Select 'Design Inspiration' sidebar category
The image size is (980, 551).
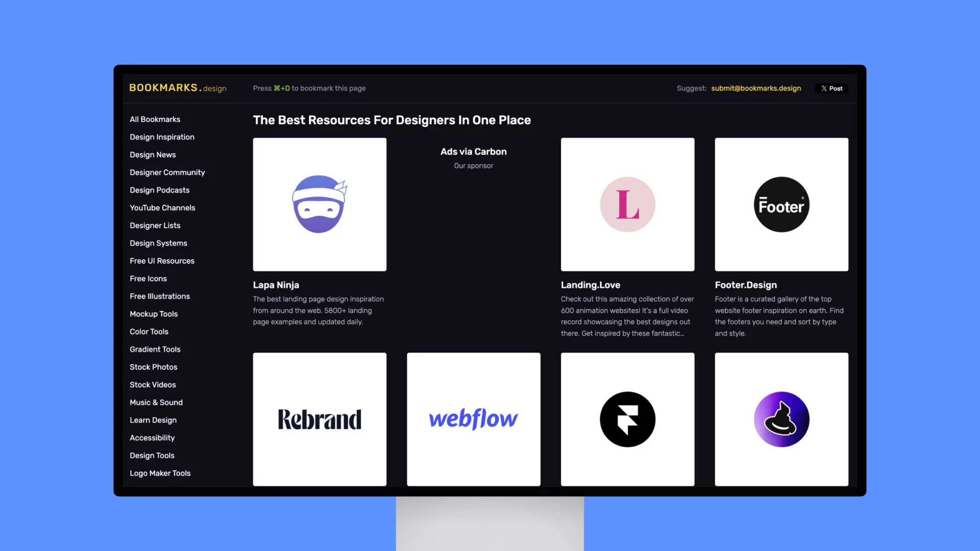161,137
